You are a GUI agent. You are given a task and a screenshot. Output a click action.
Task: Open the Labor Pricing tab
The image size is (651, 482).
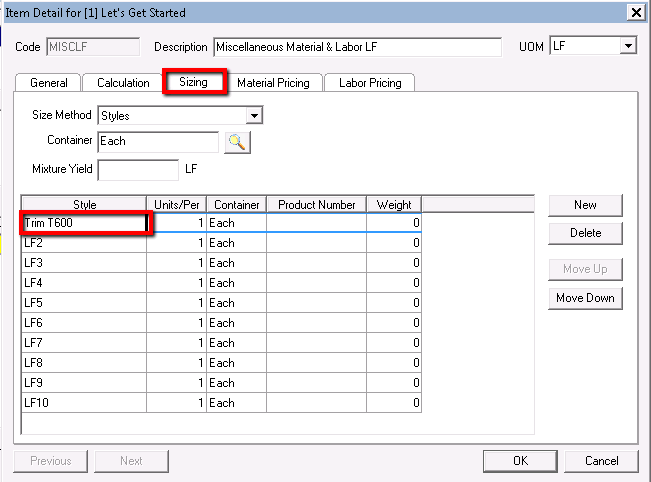[x=370, y=83]
